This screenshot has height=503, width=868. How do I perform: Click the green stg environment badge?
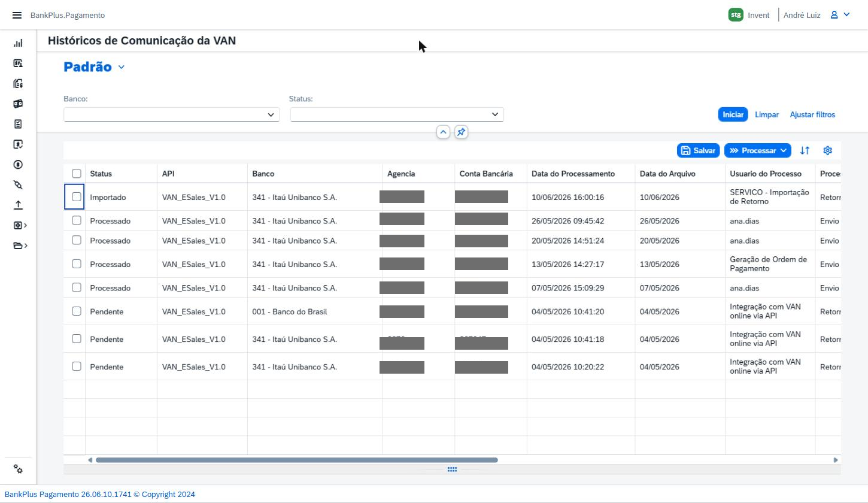pyautogui.click(x=736, y=15)
